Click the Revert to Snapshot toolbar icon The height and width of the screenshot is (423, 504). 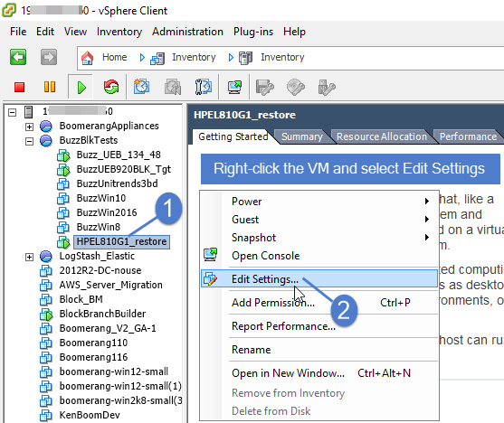click(x=173, y=87)
